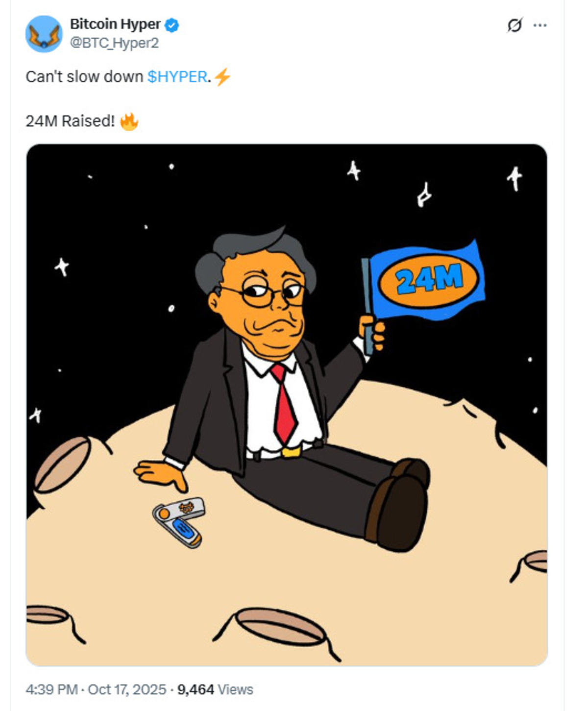Open the $HYPER cashtag link
Image resolution: width=588 pixels, height=711 pixels.
pyautogui.click(x=177, y=77)
